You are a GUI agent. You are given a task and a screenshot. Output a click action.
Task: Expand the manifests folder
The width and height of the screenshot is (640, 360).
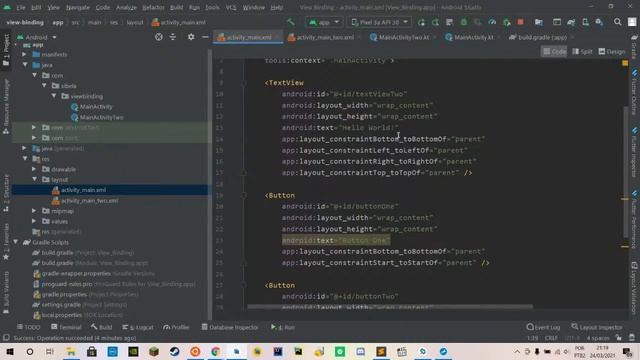24,54
